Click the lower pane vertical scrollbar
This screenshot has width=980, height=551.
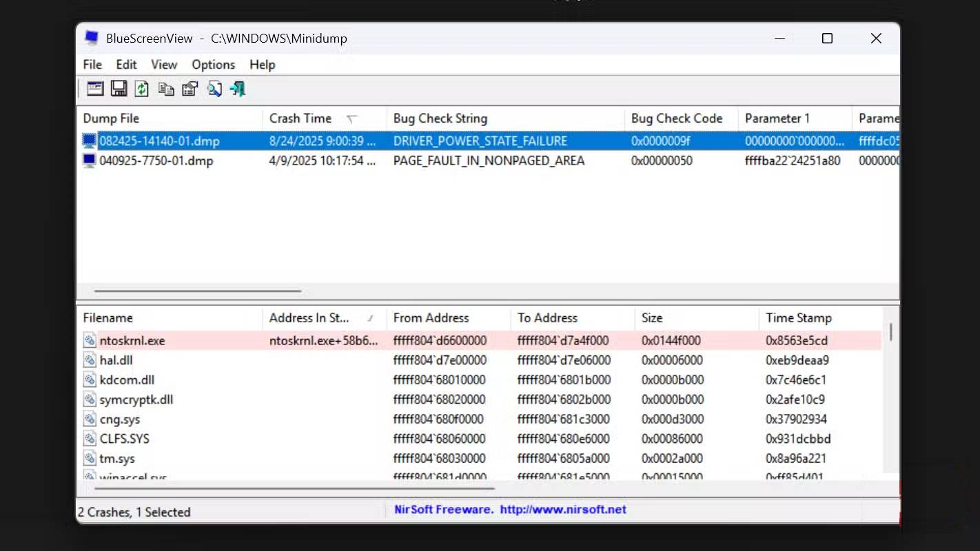click(890, 332)
